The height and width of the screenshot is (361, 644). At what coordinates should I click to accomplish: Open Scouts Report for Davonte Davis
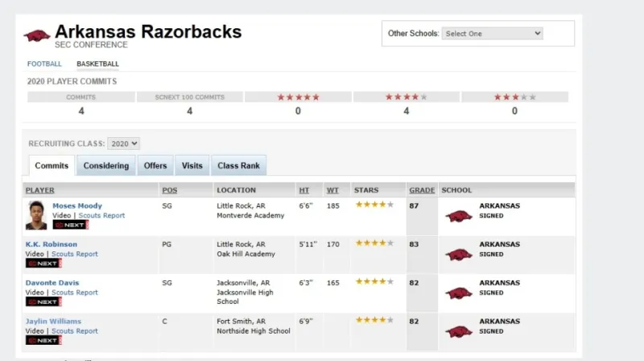[x=75, y=293]
